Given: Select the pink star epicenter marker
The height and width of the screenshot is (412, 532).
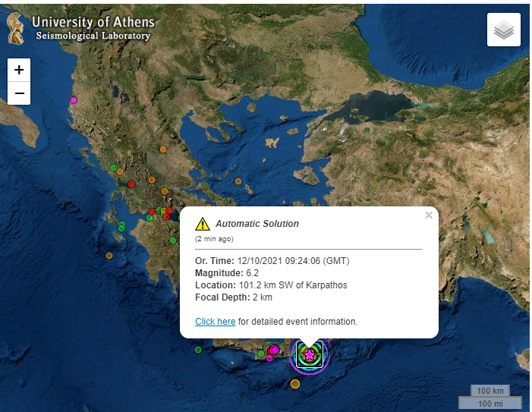Looking at the screenshot, I should click(x=310, y=355).
